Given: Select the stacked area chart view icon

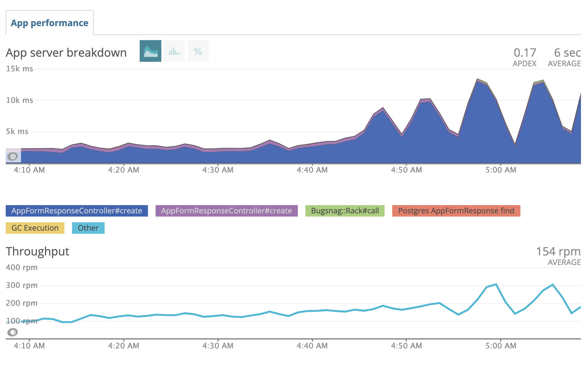Looking at the screenshot, I should click(151, 51).
